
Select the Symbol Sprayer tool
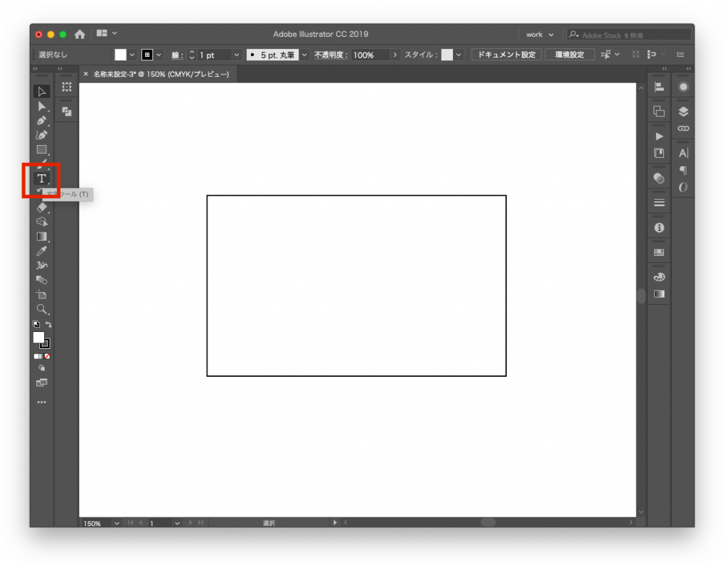pos(42,265)
